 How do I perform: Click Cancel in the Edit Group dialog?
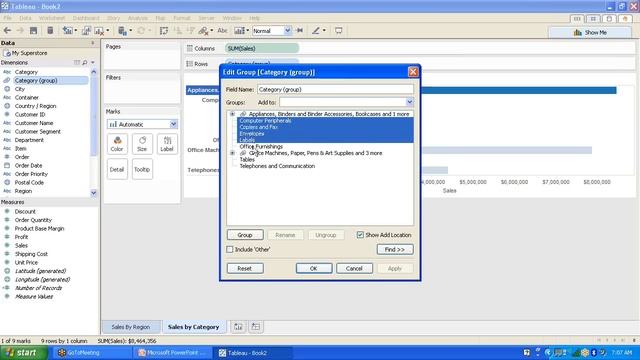[354, 269]
